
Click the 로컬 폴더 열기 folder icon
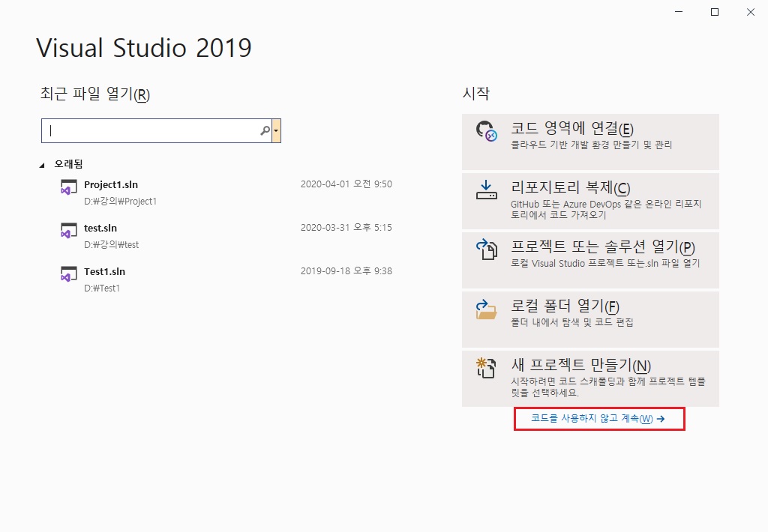(x=486, y=309)
